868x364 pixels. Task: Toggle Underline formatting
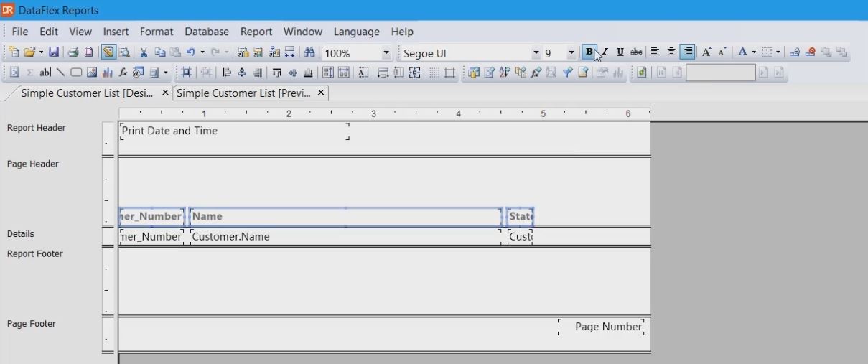click(620, 52)
